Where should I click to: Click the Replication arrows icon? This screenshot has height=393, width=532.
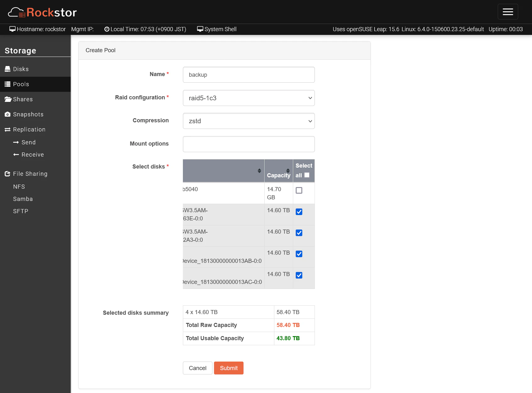point(8,130)
